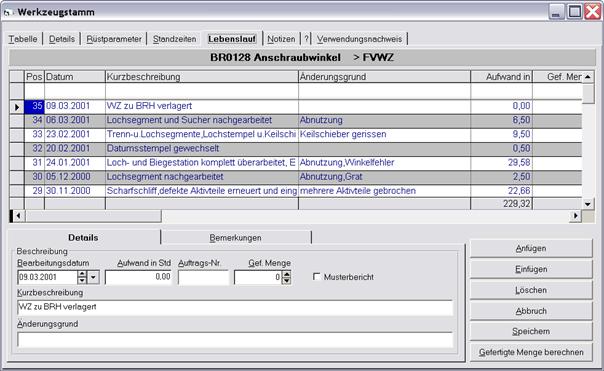Click the Pos column header

pos(34,77)
